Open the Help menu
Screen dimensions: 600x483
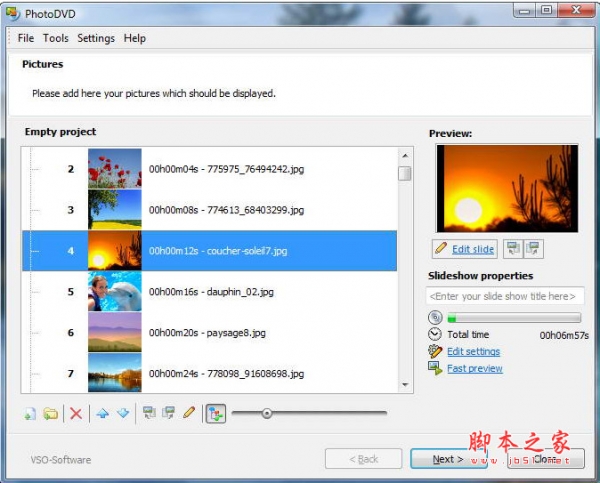tap(134, 38)
